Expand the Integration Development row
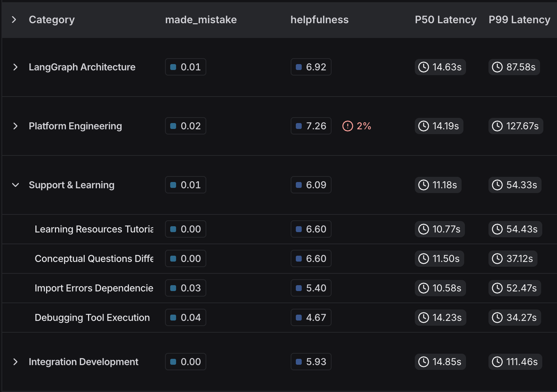The width and height of the screenshot is (557, 392). click(15, 362)
